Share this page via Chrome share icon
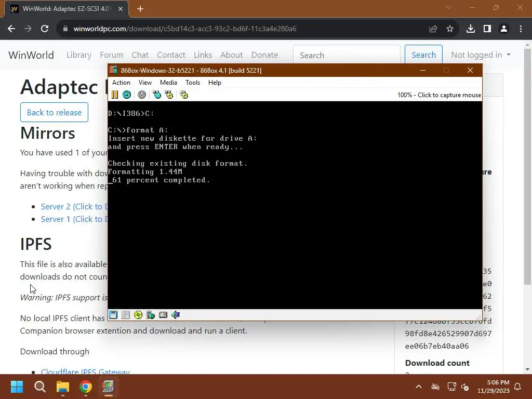This screenshot has width=532, height=399. pos(433,29)
